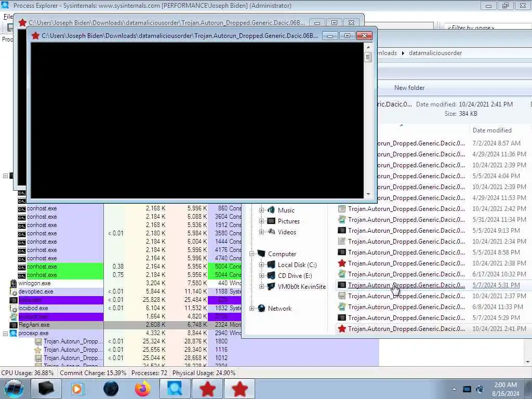The image size is (532, 399).
Task: Click the datamaliciousorder breadcrumb segment
Action: [x=435, y=53]
